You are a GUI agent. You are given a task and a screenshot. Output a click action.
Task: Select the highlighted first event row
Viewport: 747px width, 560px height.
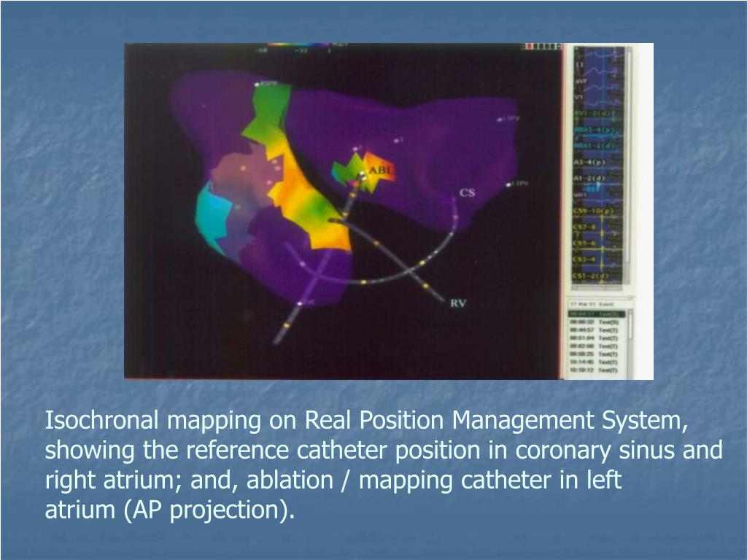[x=597, y=314]
